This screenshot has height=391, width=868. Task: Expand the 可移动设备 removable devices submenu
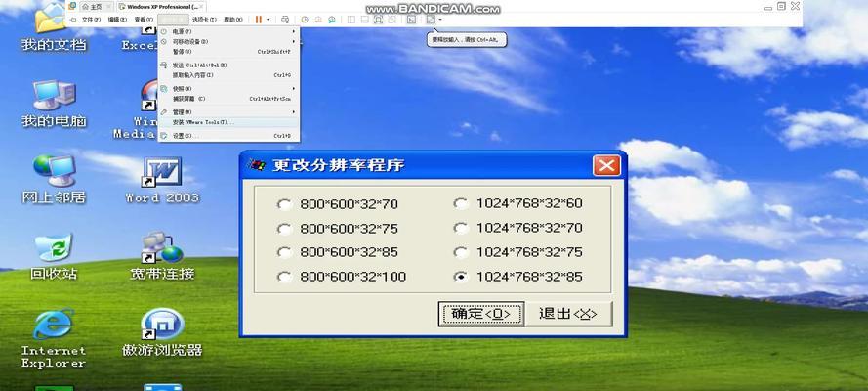pos(228,41)
